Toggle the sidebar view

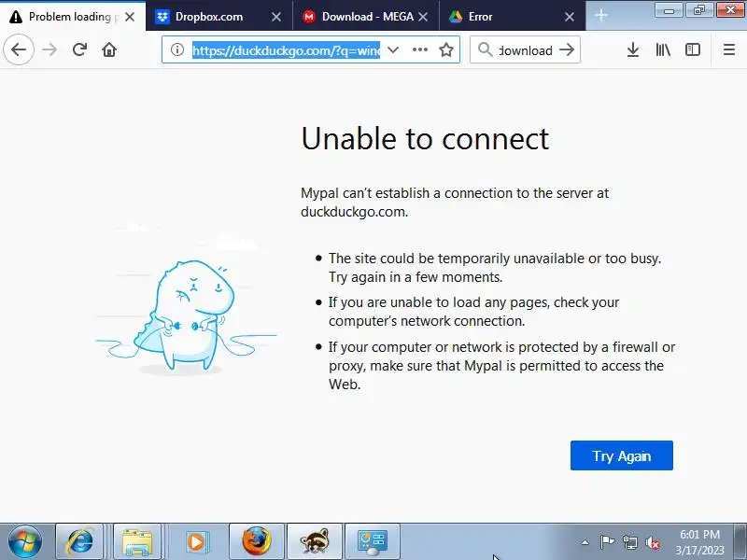693,49
